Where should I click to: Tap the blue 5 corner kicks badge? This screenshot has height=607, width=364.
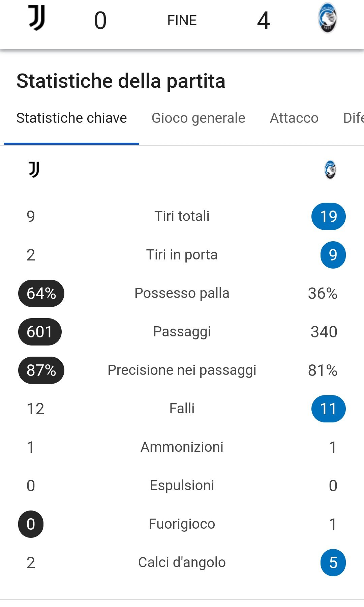tap(333, 562)
